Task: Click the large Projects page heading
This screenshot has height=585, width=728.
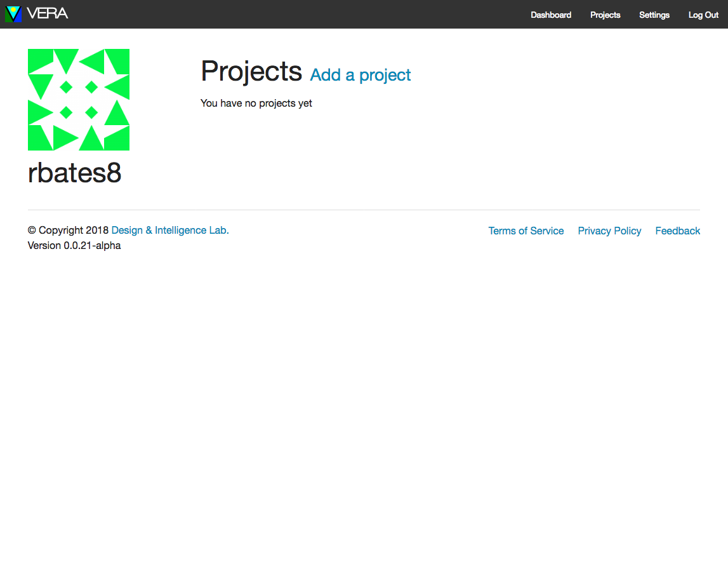Action: click(251, 72)
